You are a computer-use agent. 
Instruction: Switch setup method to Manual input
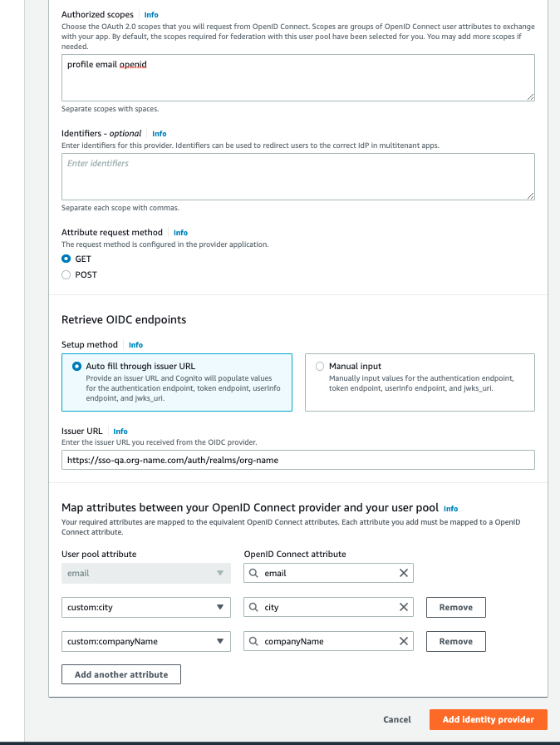(x=319, y=366)
